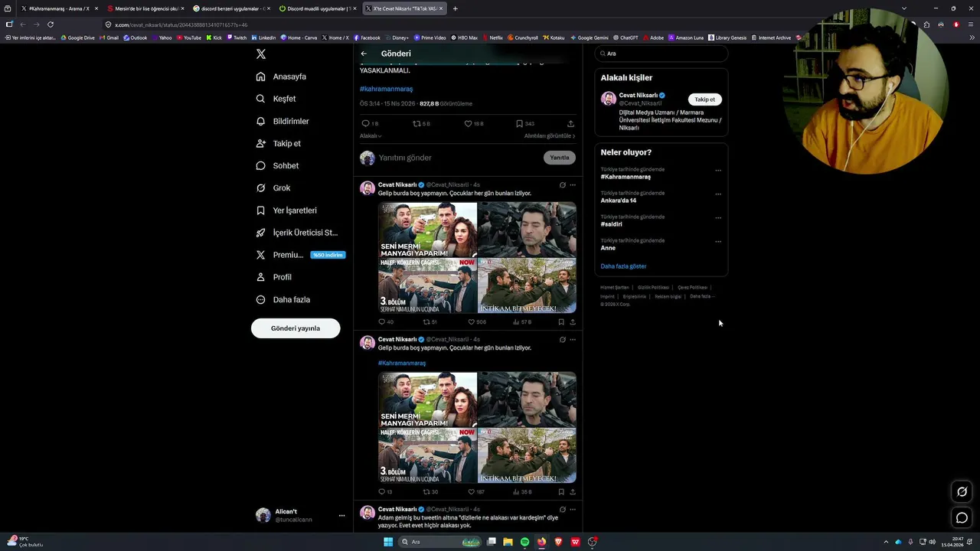Reply icon with 1 B count on main post
980x551 pixels.
(x=365, y=123)
